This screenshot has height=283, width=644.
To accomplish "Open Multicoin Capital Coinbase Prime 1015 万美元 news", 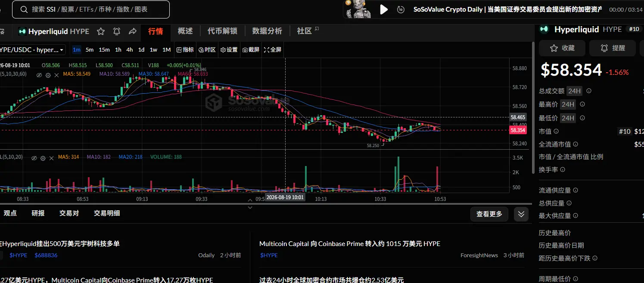I will coord(350,244).
